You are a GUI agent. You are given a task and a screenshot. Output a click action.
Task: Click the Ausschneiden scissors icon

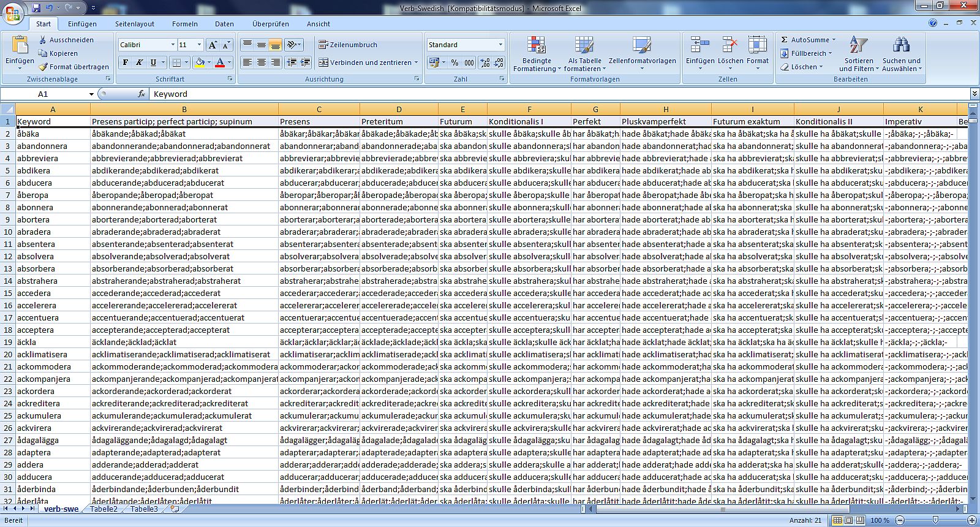pos(43,40)
